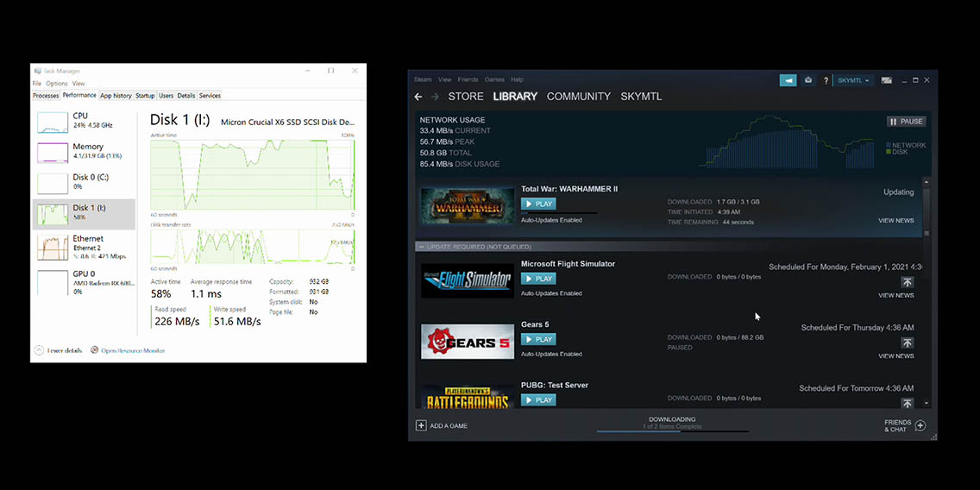This screenshot has width=980, height=490.
Task: Select the Performance tab in Task Manager
Action: tap(79, 95)
